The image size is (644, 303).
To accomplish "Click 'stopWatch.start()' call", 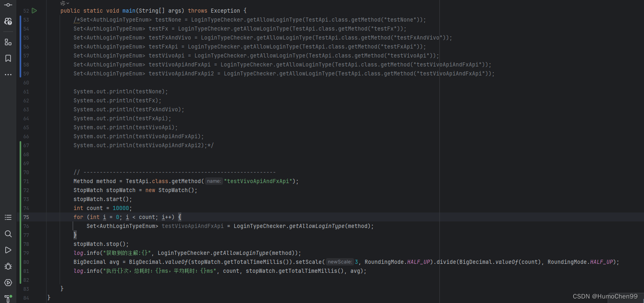I will (x=101, y=199).
